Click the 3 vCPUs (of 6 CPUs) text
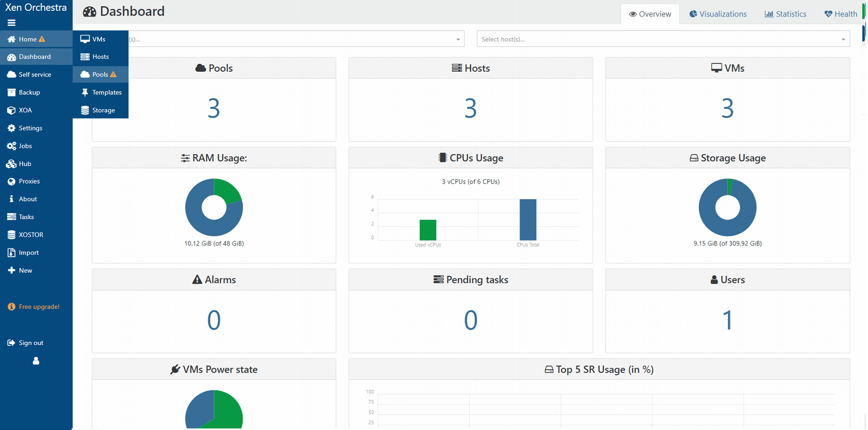 (471, 181)
